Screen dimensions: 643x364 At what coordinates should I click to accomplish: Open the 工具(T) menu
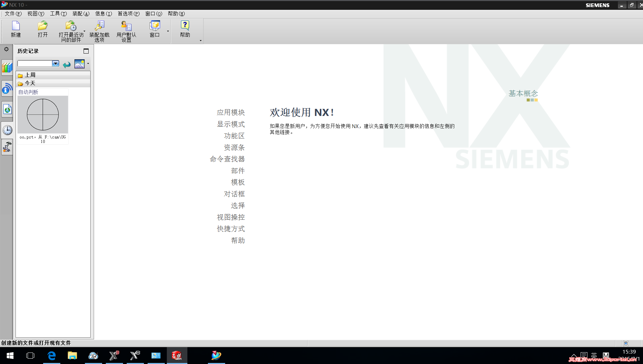[x=58, y=14]
